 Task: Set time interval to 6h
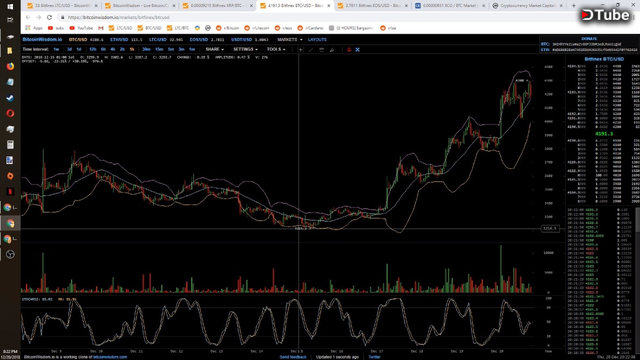pos(103,49)
